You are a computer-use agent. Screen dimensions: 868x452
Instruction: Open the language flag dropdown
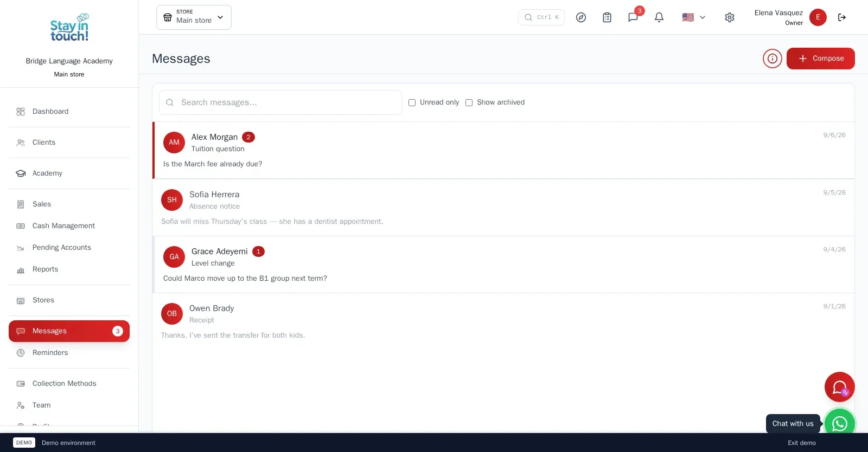694,17
